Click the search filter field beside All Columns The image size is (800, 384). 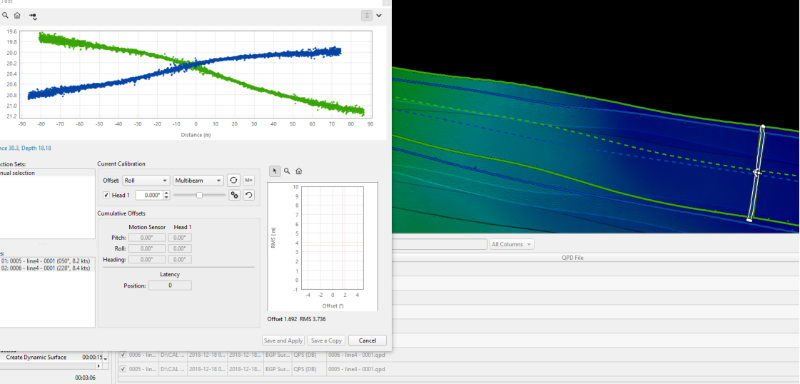tap(439, 244)
